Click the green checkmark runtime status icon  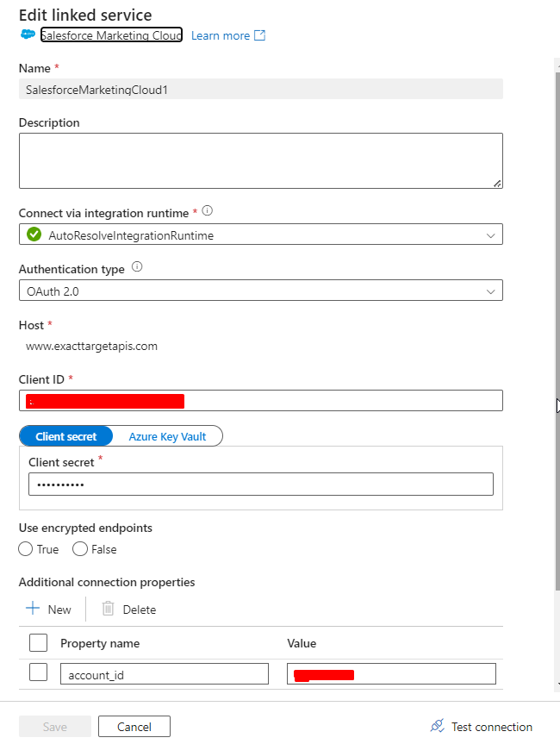pyautogui.click(x=33, y=234)
